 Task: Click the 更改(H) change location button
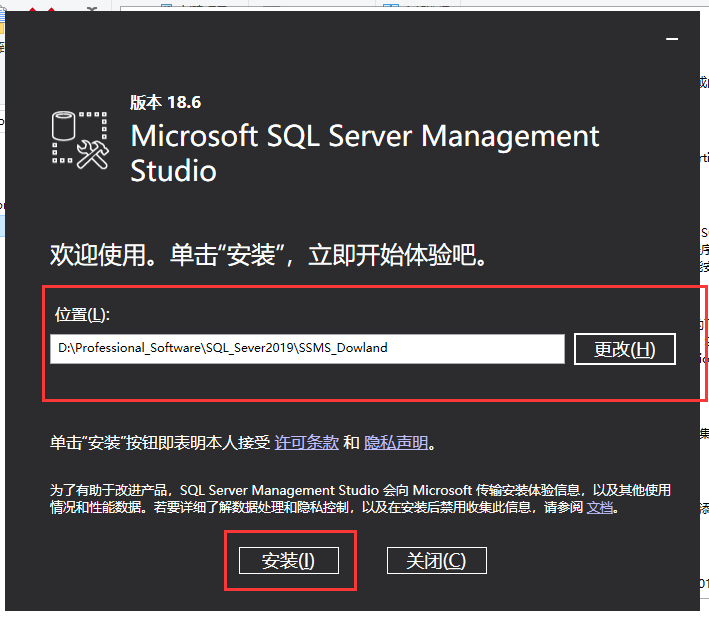(x=624, y=349)
